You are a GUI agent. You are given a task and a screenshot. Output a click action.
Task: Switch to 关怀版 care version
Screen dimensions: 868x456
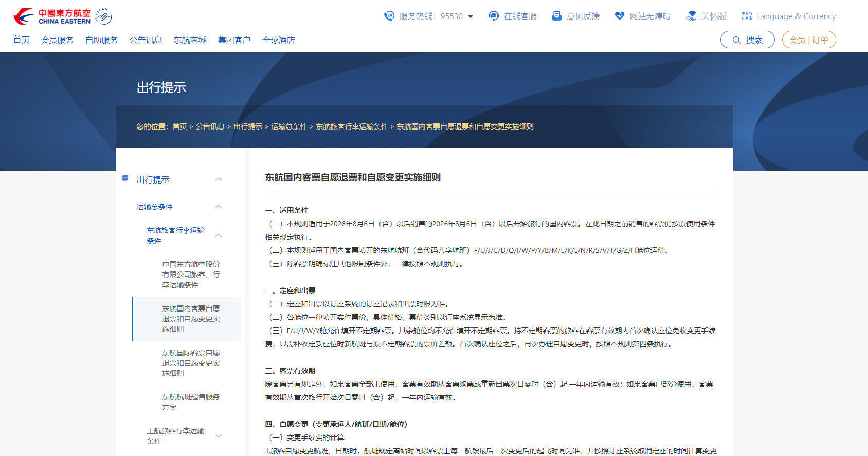[x=714, y=16]
